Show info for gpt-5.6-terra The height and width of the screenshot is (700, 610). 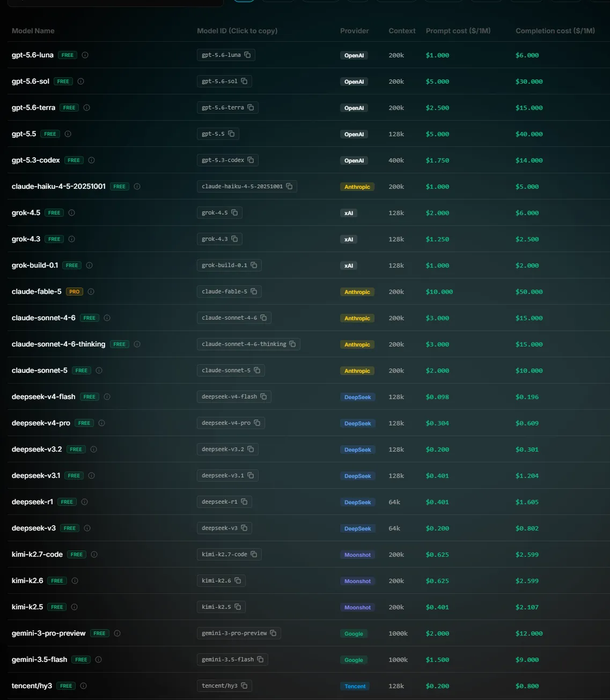(86, 108)
